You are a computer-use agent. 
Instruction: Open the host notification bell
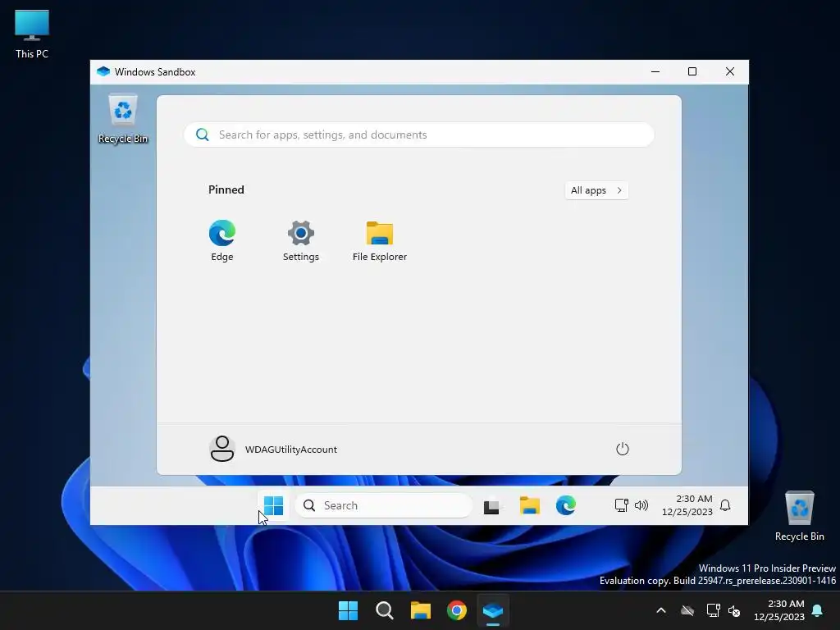pos(817,610)
